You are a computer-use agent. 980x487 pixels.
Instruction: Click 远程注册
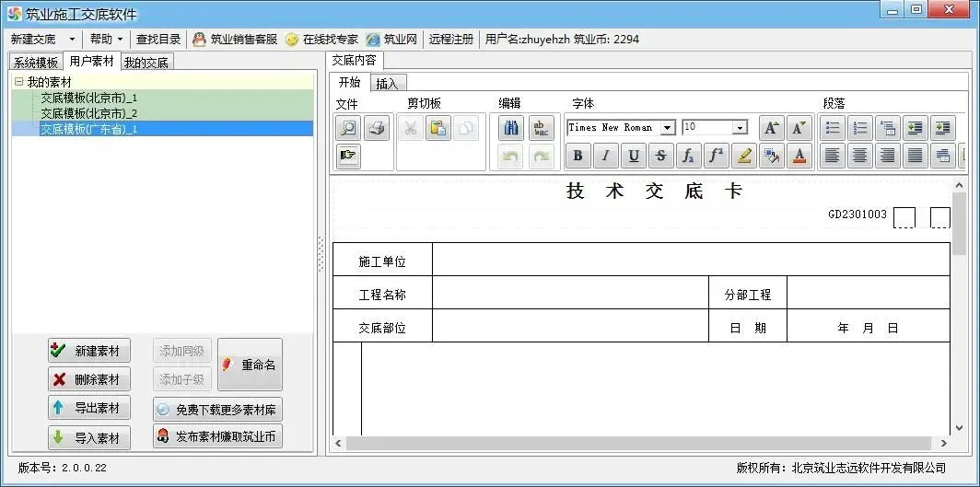451,40
